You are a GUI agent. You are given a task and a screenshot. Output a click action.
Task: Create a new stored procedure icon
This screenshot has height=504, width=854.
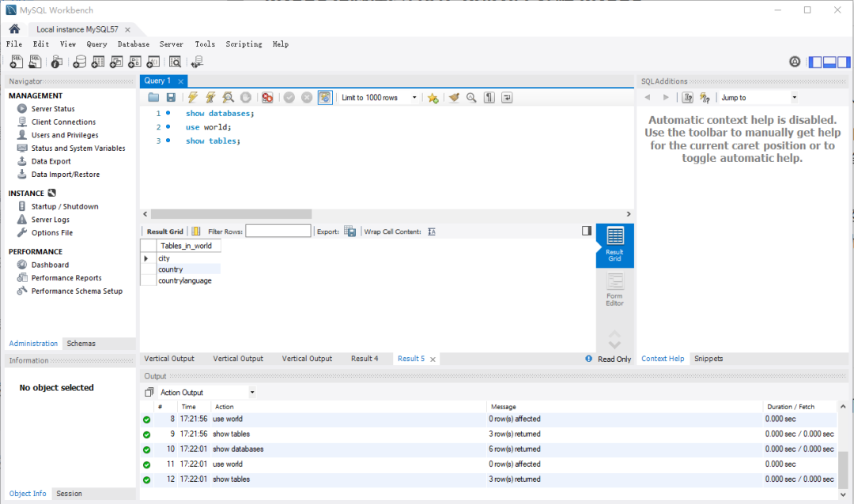(135, 62)
